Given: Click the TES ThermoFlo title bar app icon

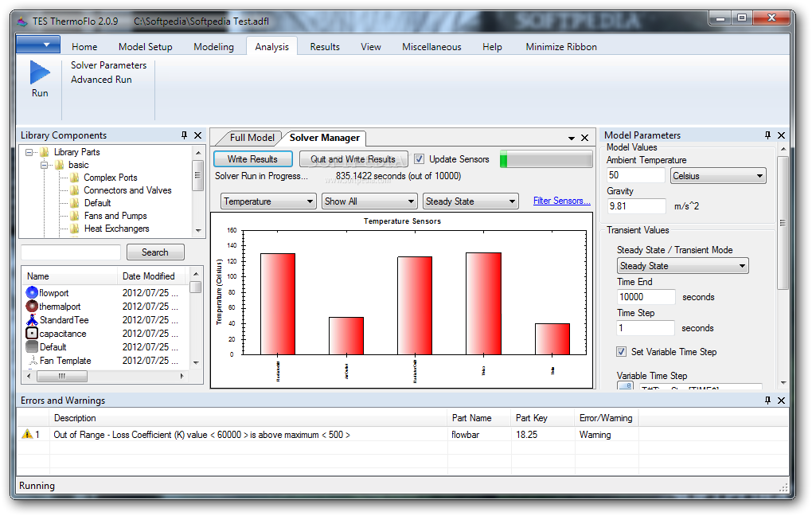Looking at the screenshot, I should click(21, 21).
